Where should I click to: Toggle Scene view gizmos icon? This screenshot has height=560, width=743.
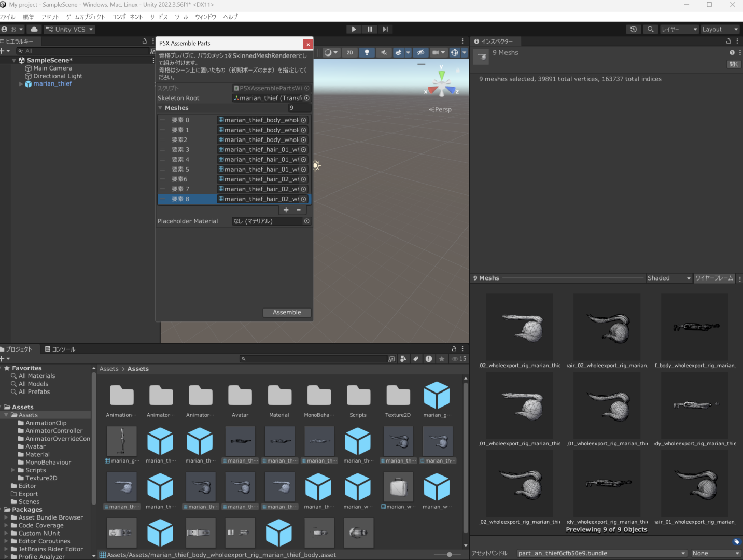point(455,52)
